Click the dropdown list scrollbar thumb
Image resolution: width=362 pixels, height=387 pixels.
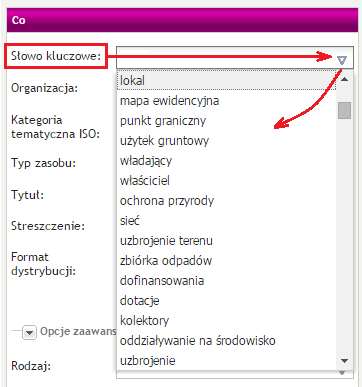[344, 110]
